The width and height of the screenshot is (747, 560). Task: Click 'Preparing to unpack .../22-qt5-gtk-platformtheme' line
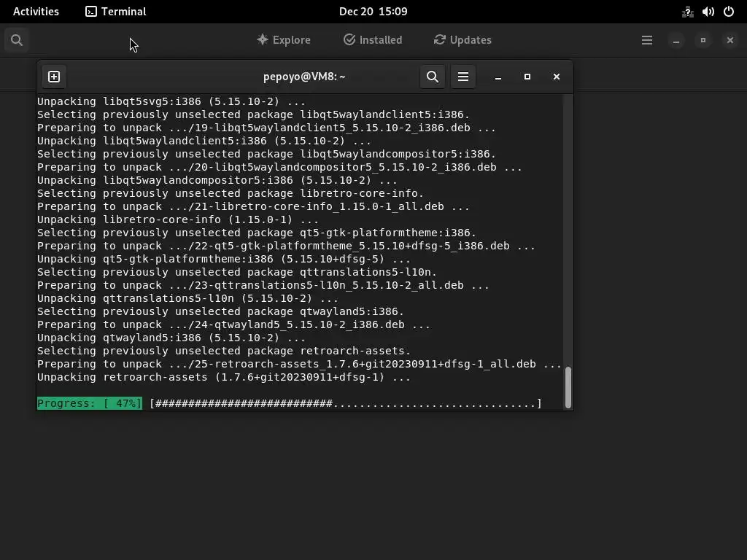coord(286,246)
